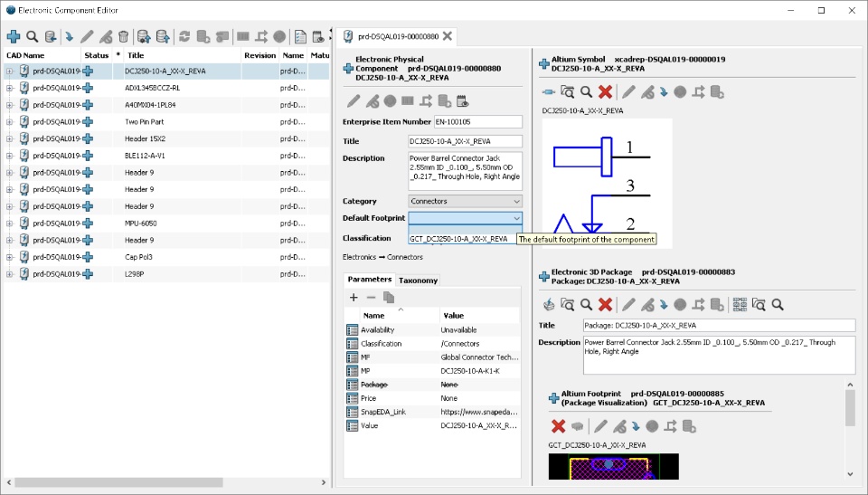
Task: Open the Default Footprint dropdown arrow
Action: coord(516,218)
